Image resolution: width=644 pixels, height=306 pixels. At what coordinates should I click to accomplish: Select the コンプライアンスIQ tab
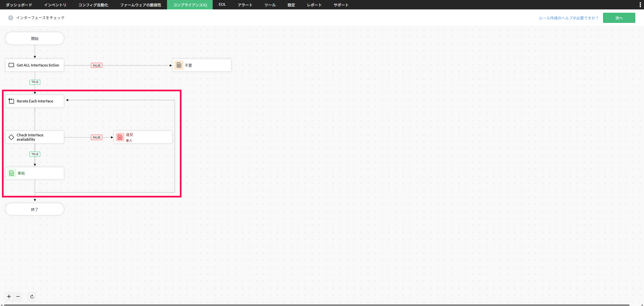[x=190, y=5]
